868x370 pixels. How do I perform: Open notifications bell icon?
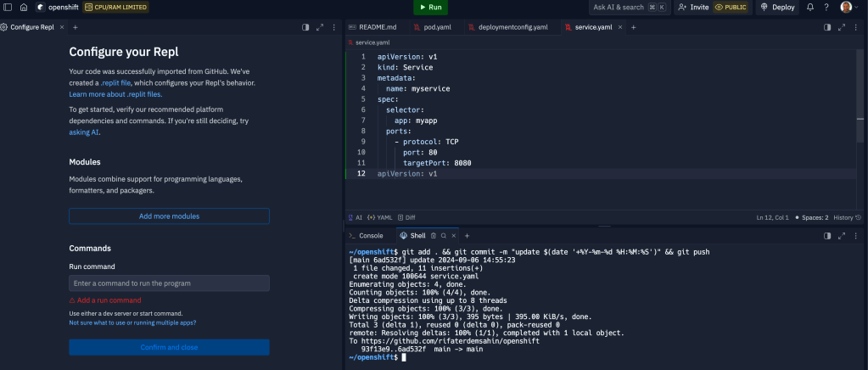coord(809,7)
